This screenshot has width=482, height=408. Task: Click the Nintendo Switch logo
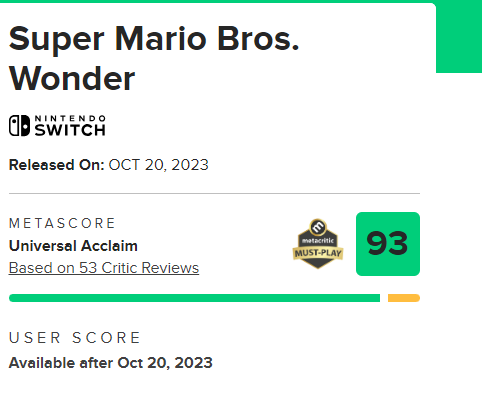[57, 126]
